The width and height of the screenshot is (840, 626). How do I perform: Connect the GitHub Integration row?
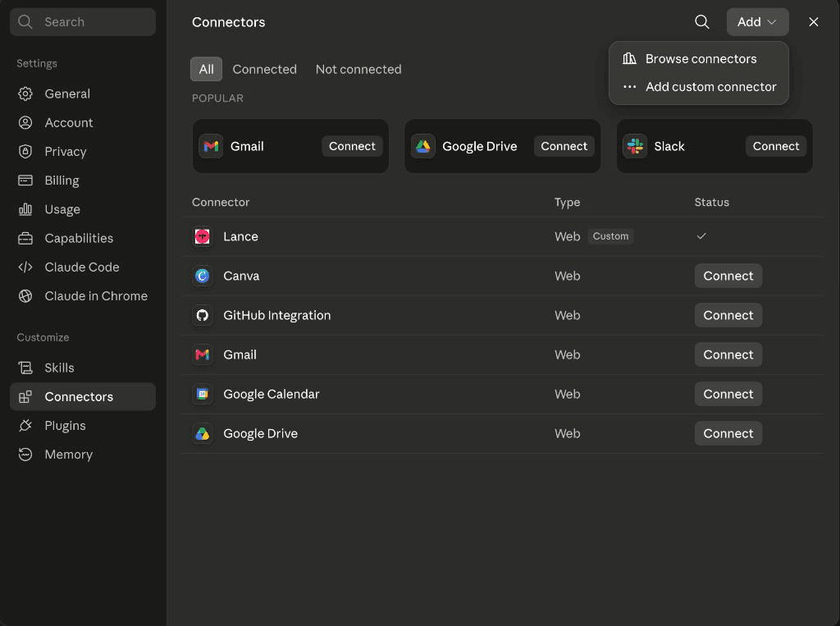click(x=728, y=315)
